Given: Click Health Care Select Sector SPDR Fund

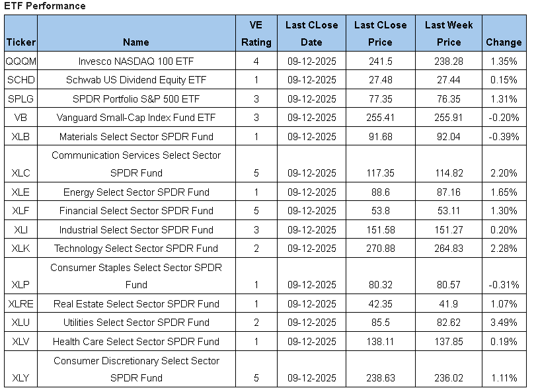Looking at the screenshot, I should [x=136, y=342].
